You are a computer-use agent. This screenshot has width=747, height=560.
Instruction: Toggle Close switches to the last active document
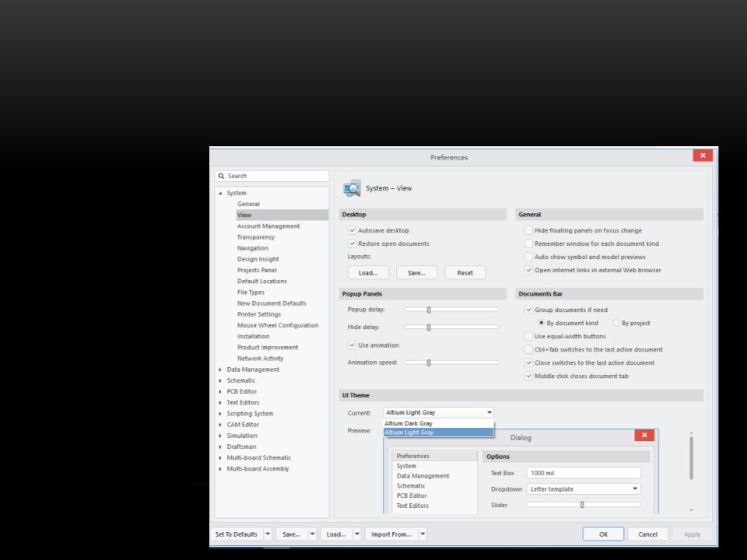coord(528,363)
